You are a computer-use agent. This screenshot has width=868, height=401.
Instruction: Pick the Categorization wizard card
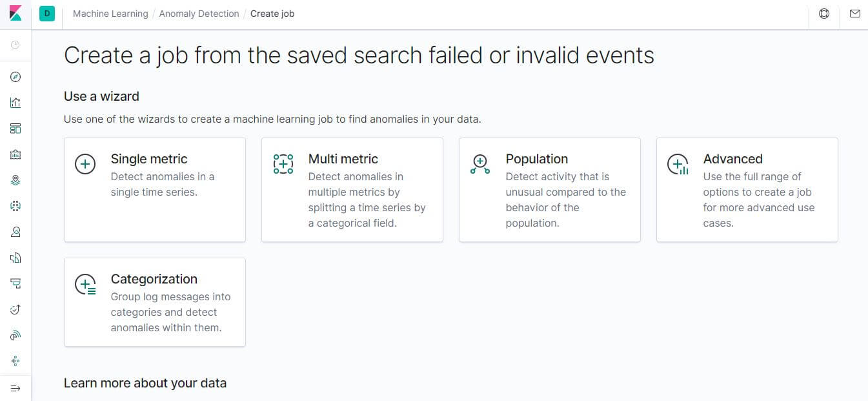(x=154, y=302)
